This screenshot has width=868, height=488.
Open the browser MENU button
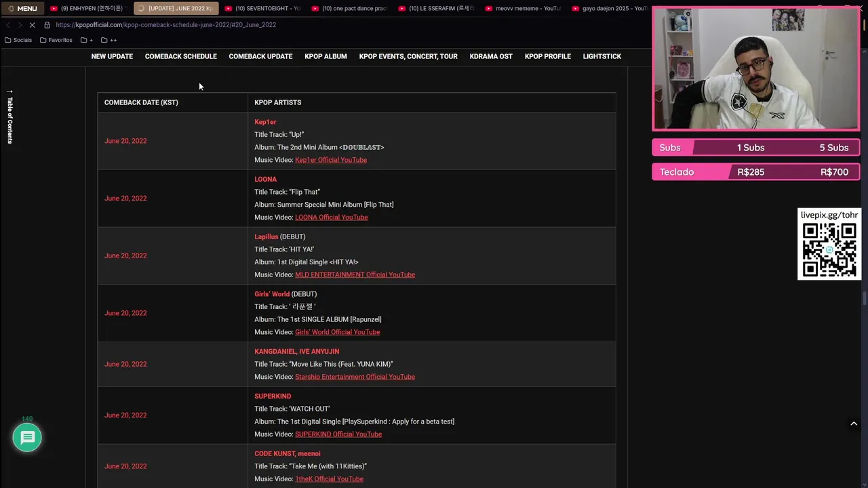point(22,9)
